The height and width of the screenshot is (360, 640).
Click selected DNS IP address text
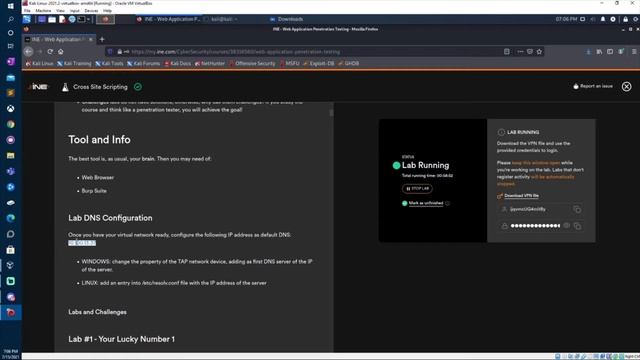pyautogui.click(x=82, y=243)
